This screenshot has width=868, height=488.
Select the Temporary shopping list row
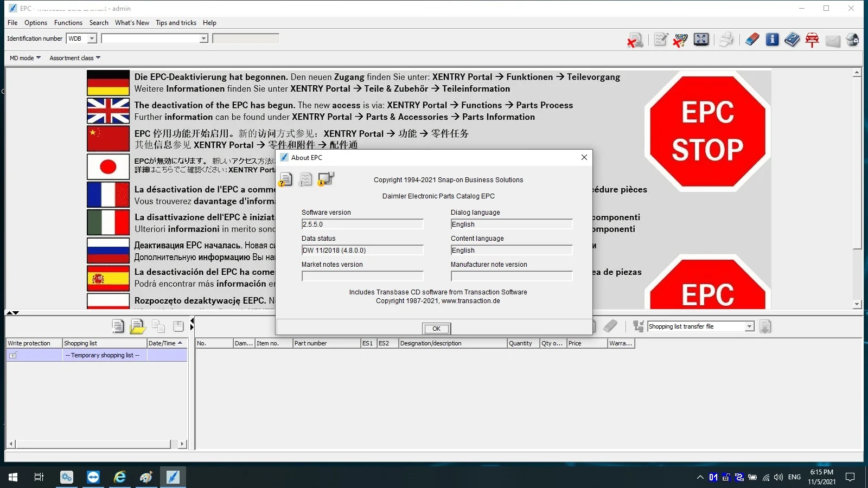pyautogui.click(x=97, y=355)
